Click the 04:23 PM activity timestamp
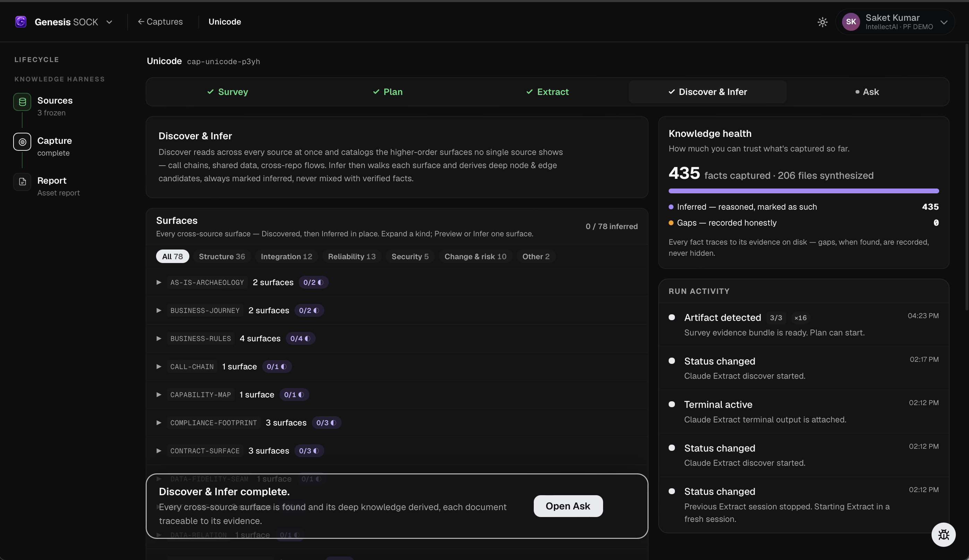This screenshot has width=969, height=560. click(923, 316)
